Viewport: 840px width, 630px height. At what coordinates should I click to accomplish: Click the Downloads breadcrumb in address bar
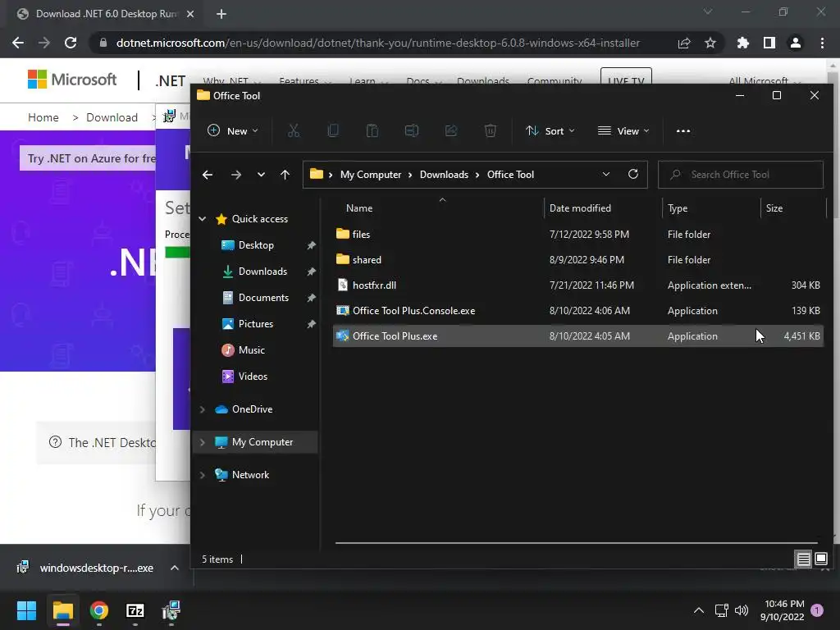point(444,175)
